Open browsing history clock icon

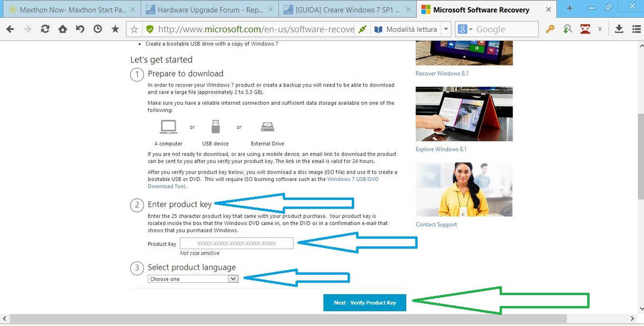pos(98,29)
